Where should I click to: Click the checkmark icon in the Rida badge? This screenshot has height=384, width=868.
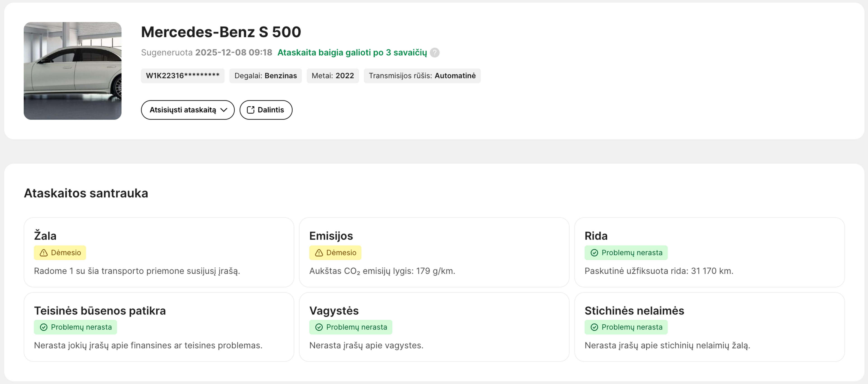point(594,252)
